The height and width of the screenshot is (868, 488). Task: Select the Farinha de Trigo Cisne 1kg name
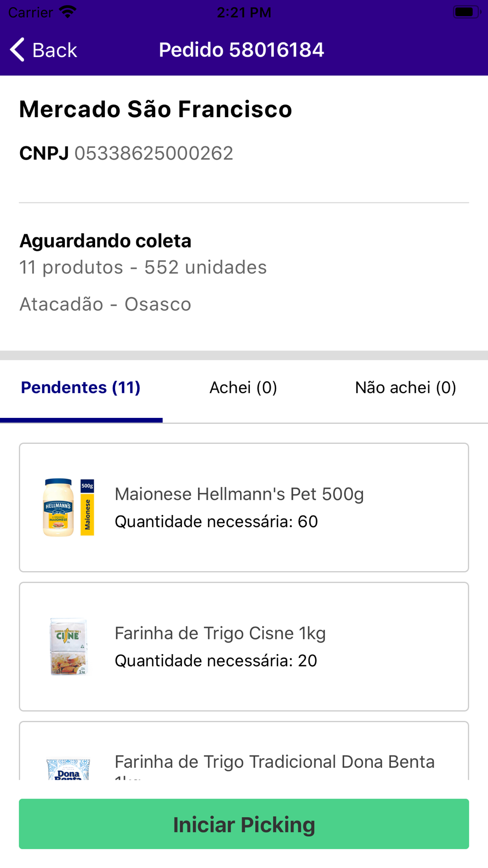[220, 633]
